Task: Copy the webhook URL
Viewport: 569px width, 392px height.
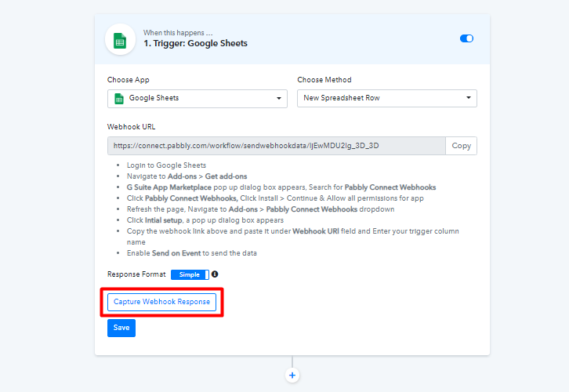Action: coord(461,146)
